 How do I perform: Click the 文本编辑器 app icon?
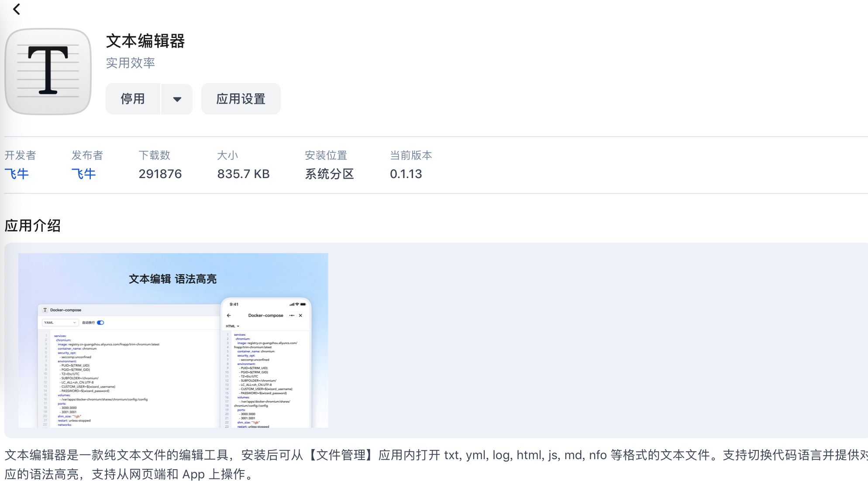point(48,71)
